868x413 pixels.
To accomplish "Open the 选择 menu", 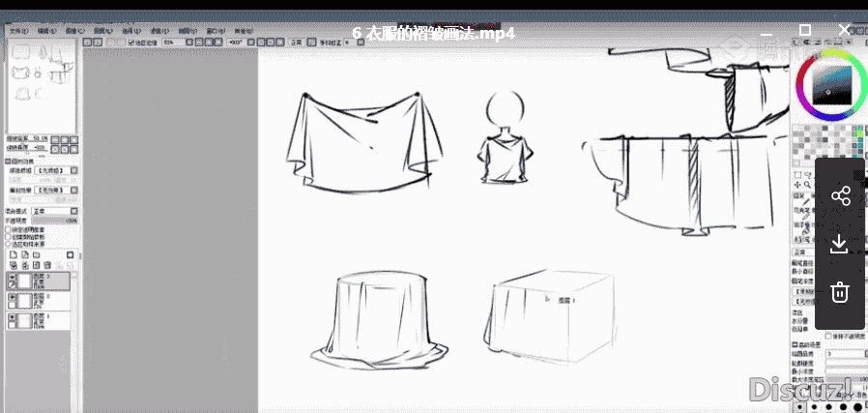I will pyautogui.click(x=131, y=31).
